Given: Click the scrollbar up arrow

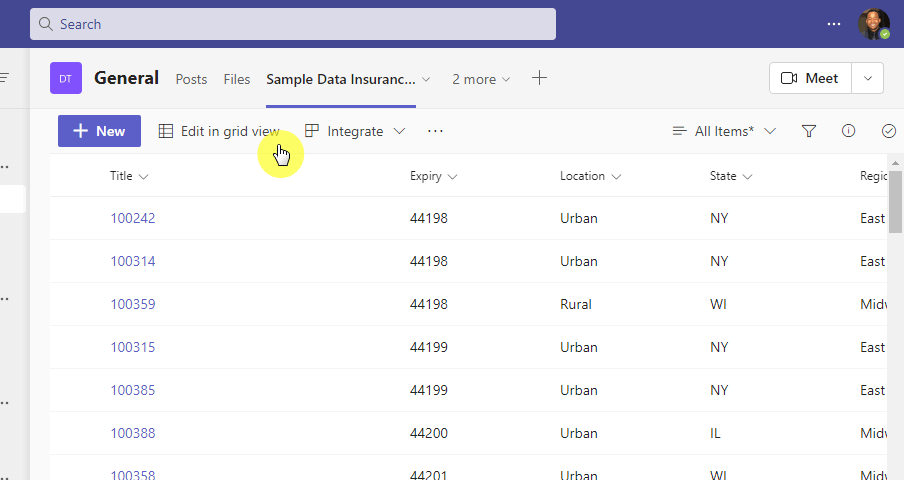Looking at the screenshot, I should pyautogui.click(x=895, y=164).
